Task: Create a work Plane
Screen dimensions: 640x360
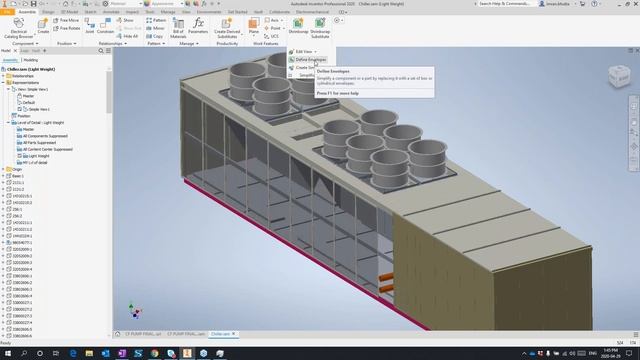Action: 253,26
